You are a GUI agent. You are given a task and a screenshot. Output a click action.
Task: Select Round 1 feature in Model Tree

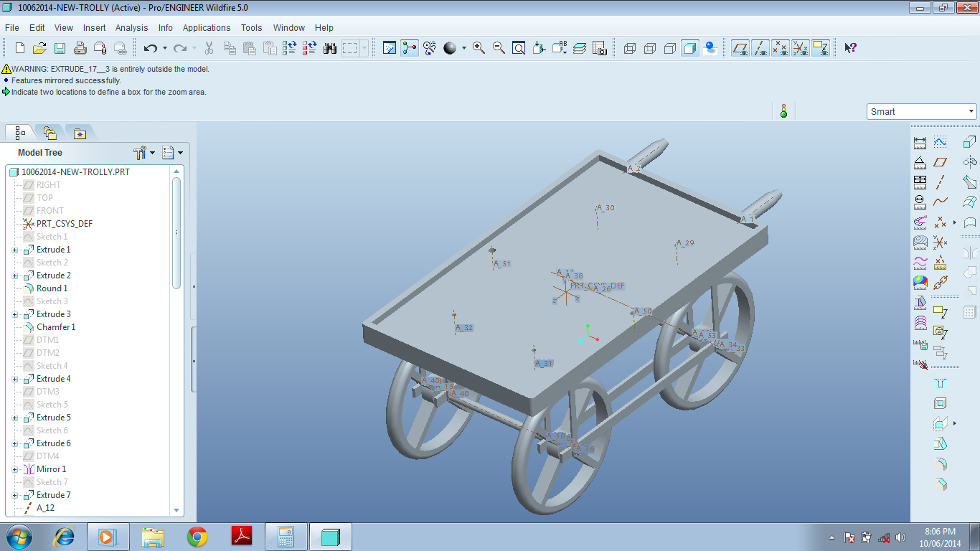click(52, 288)
